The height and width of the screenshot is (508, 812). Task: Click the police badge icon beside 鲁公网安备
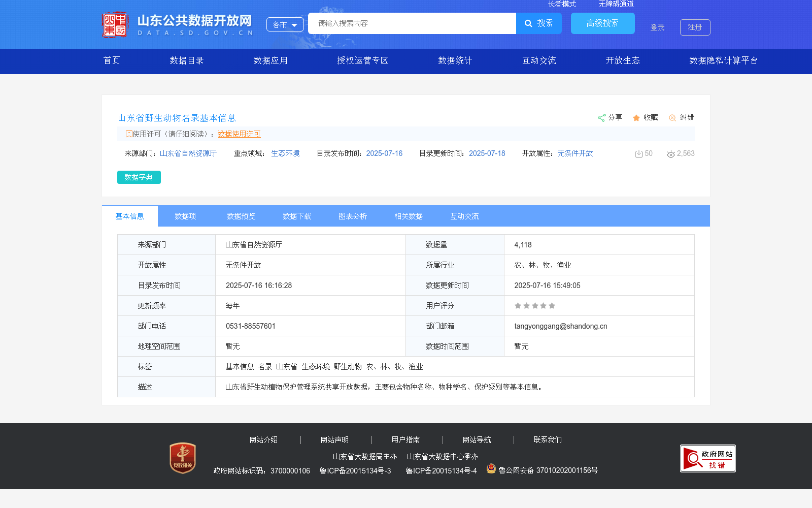[491, 468]
